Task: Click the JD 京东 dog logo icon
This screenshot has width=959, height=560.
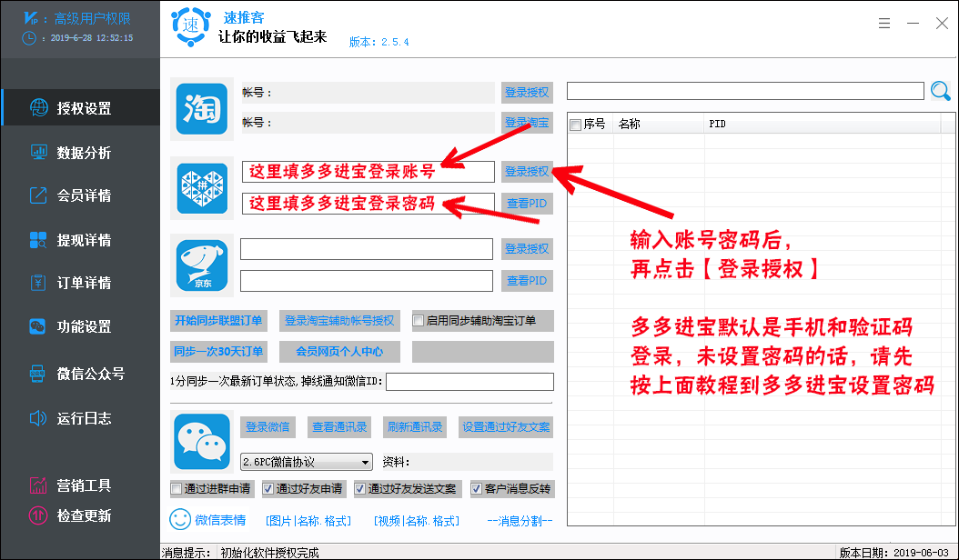Action: 202,265
